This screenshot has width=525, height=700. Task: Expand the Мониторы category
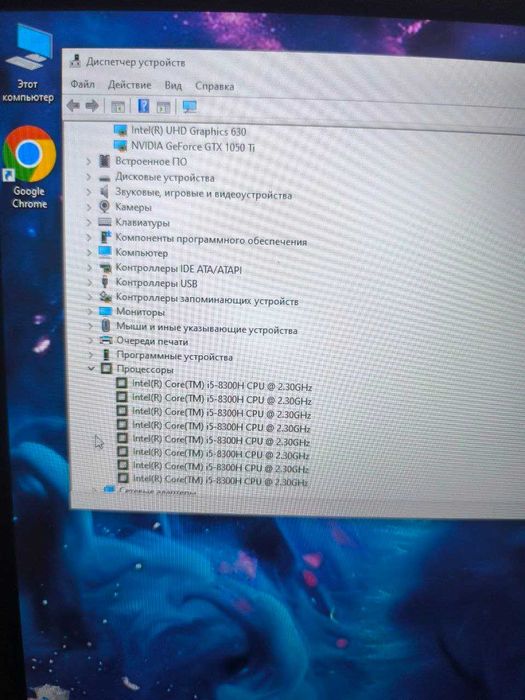point(90,312)
